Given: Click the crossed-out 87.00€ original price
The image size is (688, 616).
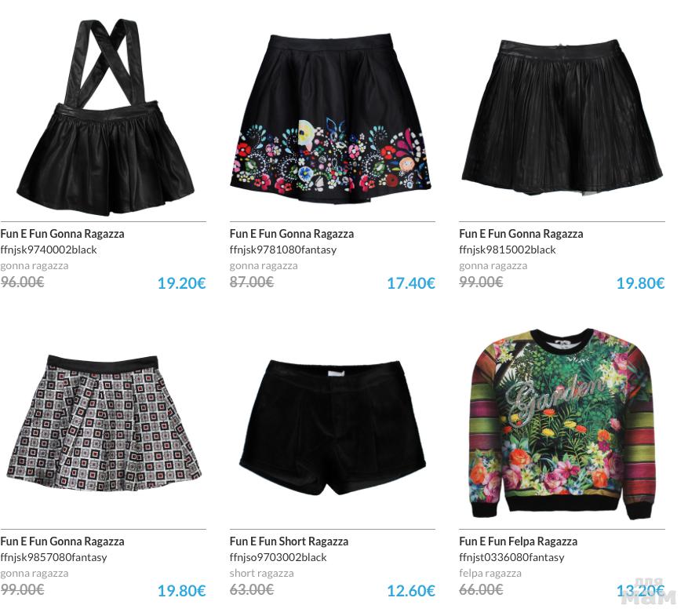Looking at the screenshot, I should pyautogui.click(x=251, y=282).
